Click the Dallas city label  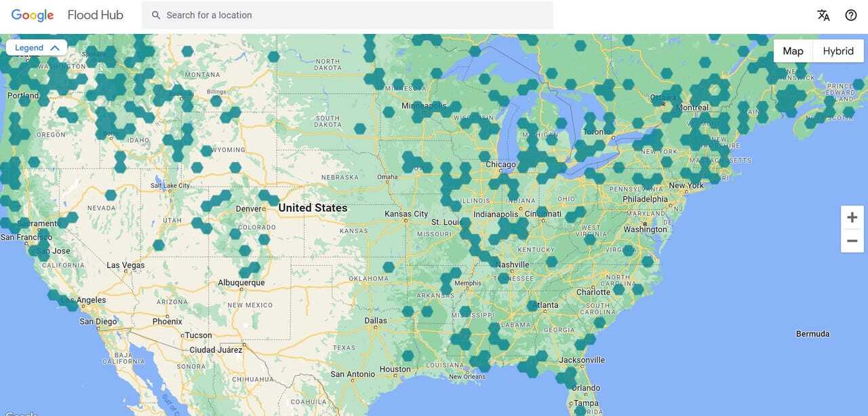click(x=376, y=320)
